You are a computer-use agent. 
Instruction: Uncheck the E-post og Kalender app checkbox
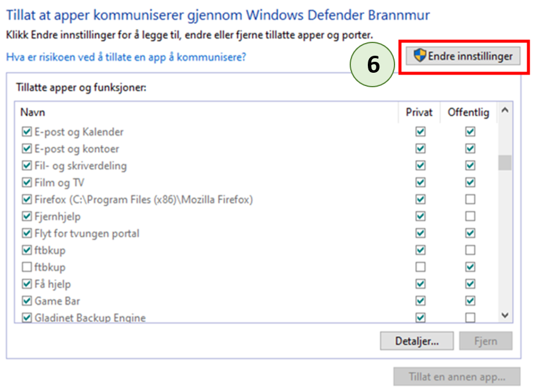pos(27,131)
